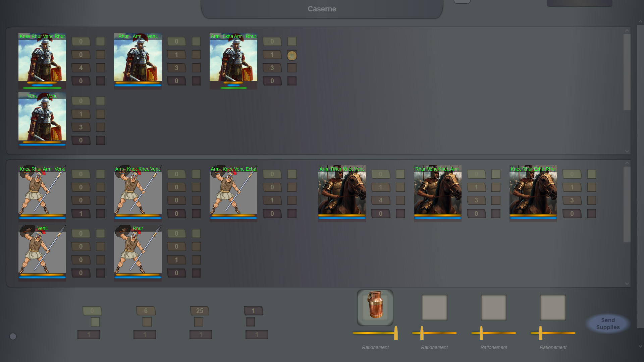This screenshot has height=362, width=644.
Task: Toggle the checkbox under the 6 counter
Action: [147, 322]
